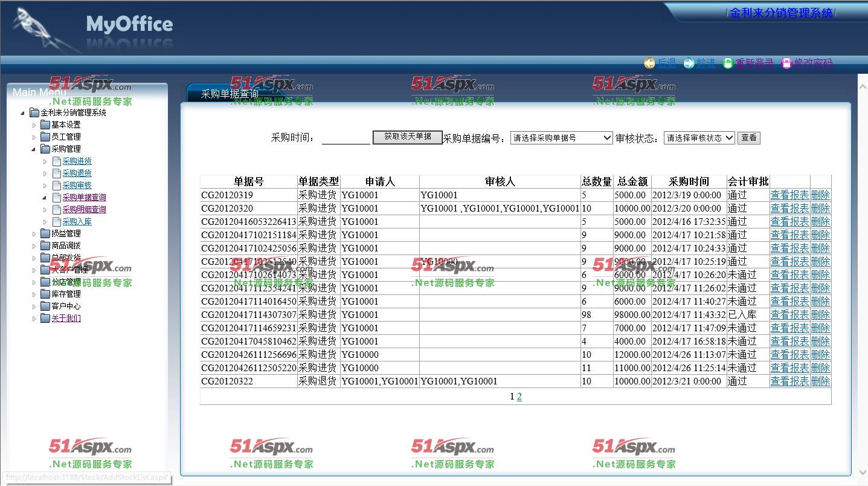Select the 采购单据查询 tab header

pyautogui.click(x=230, y=94)
